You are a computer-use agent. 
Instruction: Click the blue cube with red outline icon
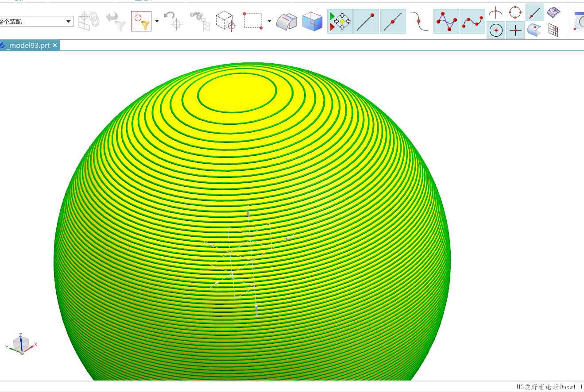313,21
